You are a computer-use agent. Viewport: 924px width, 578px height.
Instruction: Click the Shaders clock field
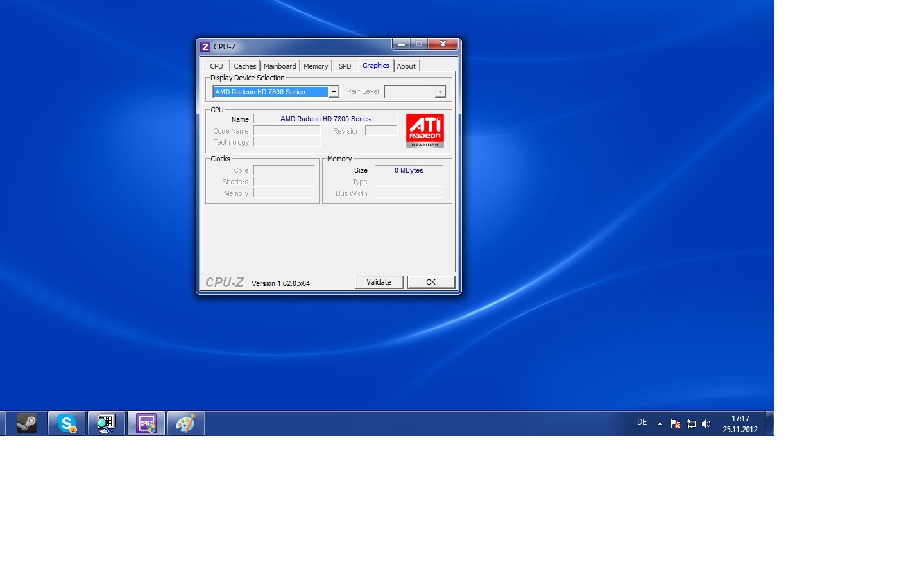point(284,182)
